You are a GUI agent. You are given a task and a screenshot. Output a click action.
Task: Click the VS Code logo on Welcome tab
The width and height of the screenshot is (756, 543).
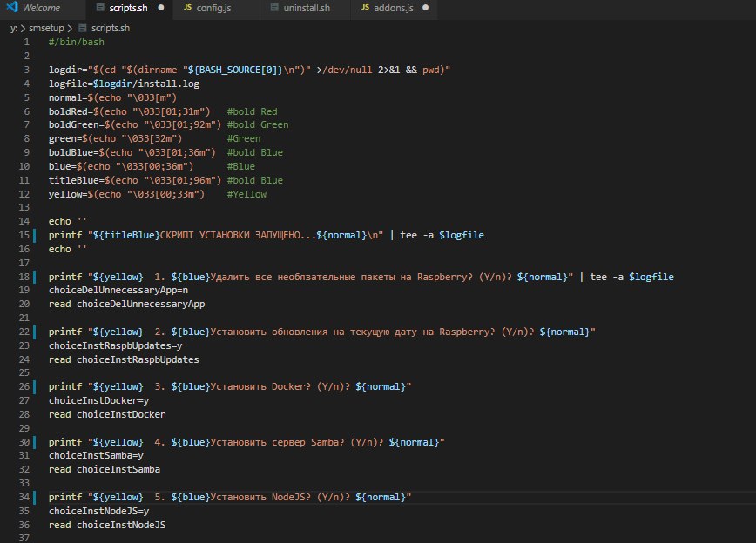tap(10, 9)
